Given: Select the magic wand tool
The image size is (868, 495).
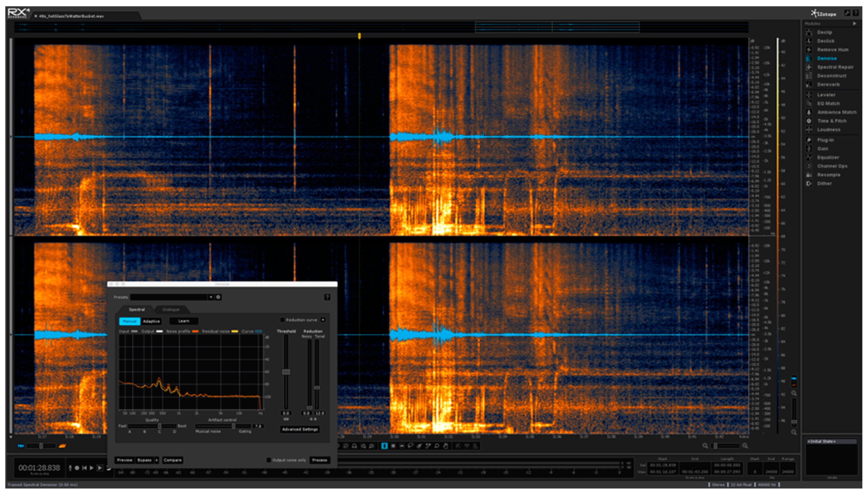Looking at the screenshot, I should click(x=428, y=446).
